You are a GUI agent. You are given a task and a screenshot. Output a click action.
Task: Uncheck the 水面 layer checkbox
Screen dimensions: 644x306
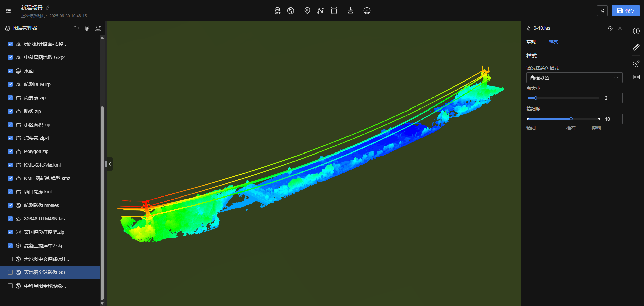click(x=10, y=71)
